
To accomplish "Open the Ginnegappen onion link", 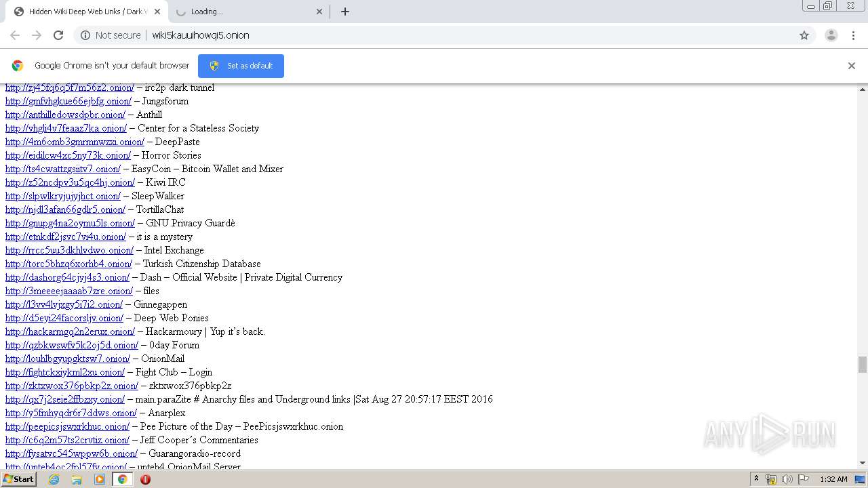I will (64, 304).
